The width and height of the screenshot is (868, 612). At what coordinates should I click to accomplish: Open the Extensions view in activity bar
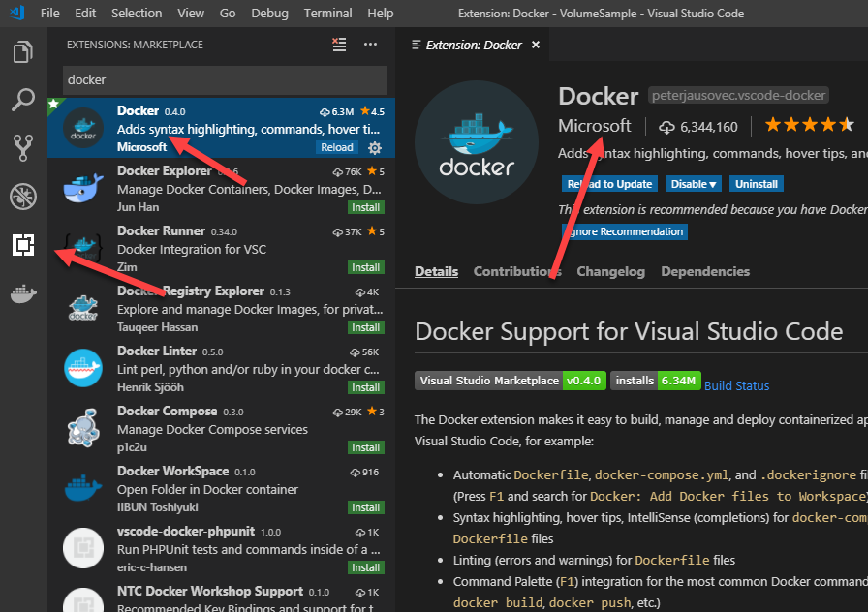tap(23, 244)
